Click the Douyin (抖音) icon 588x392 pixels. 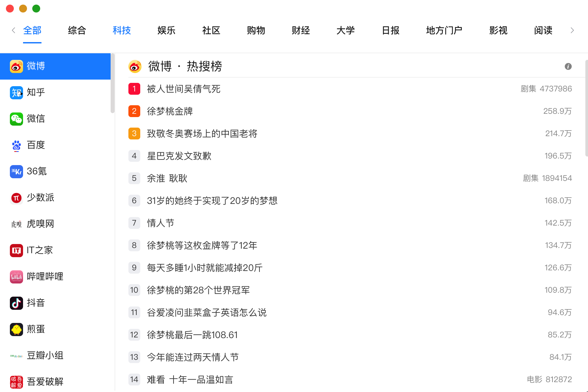click(16, 303)
